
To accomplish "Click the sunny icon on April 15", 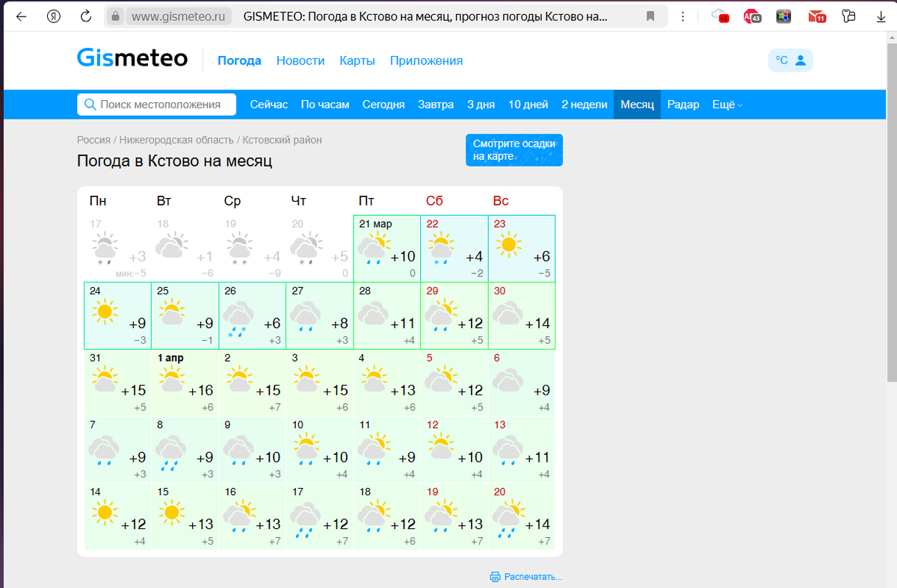I will click(172, 513).
